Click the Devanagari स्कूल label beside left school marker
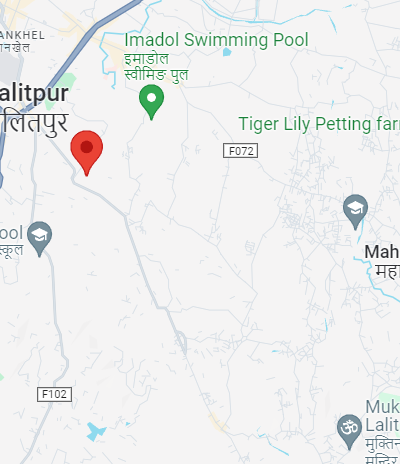Viewport: 400px width, 464px height. pos(11,250)
